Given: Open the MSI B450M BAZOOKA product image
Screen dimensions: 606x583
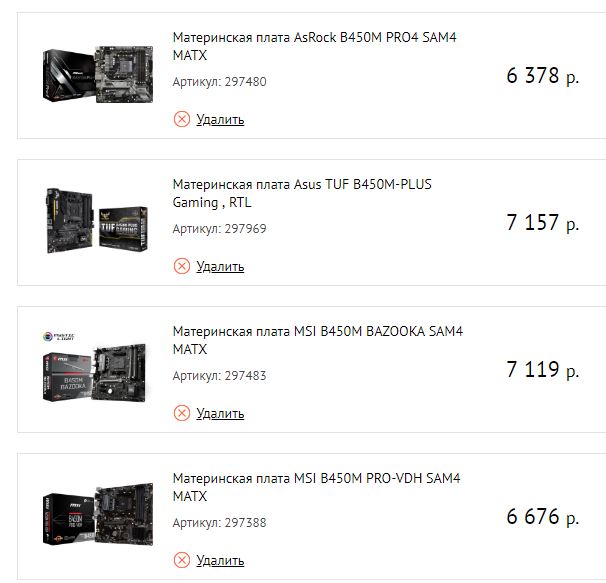Looking at the screenshot, I should (x=95, y=367).
